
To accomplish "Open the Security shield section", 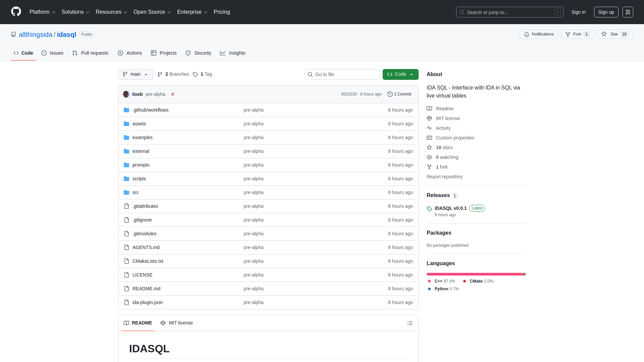I will coord(188,53).
